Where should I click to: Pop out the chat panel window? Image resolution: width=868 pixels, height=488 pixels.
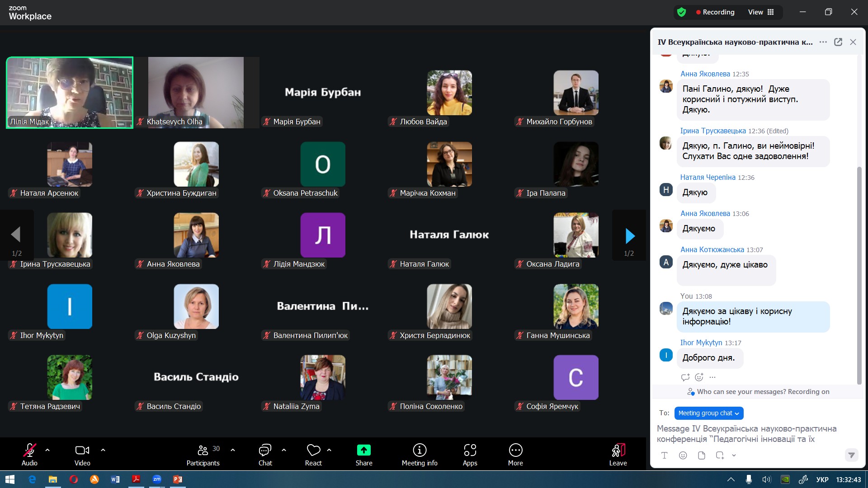pos(838,42)
